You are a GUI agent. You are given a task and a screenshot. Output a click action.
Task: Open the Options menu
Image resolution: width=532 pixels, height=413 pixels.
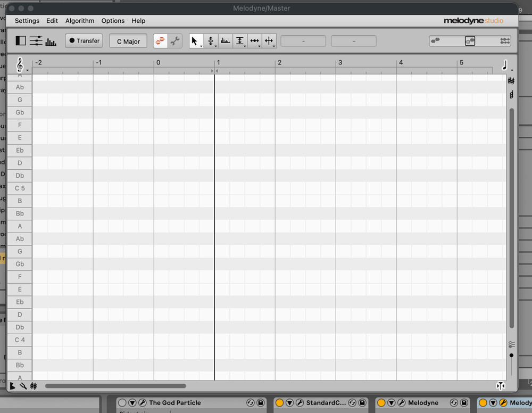click(x=113, y=21)
